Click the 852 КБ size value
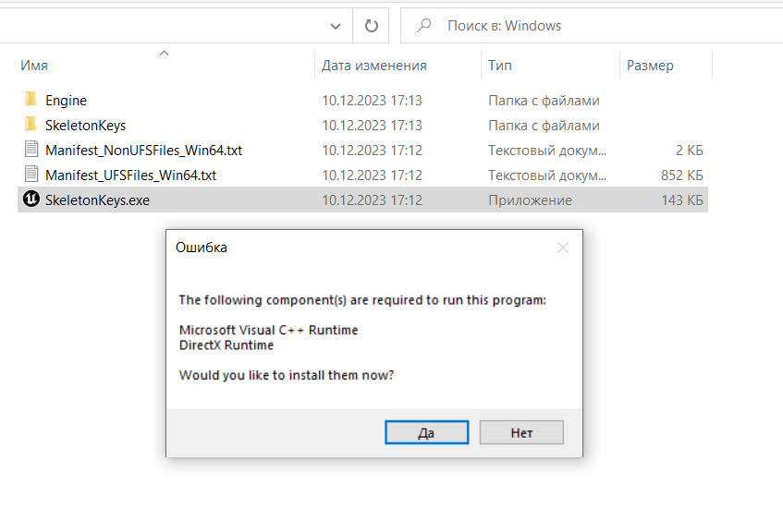 pos(682,175)
